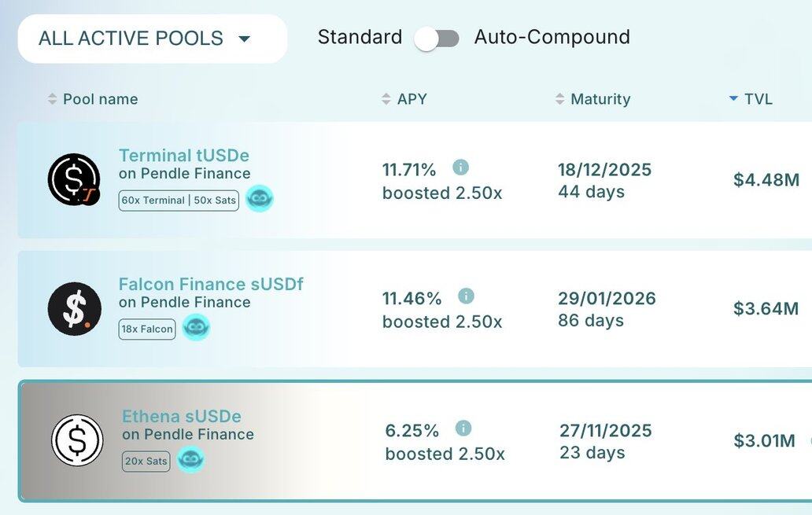Open the ALL ACTIVE POOLS dropdown

[152, 39]
